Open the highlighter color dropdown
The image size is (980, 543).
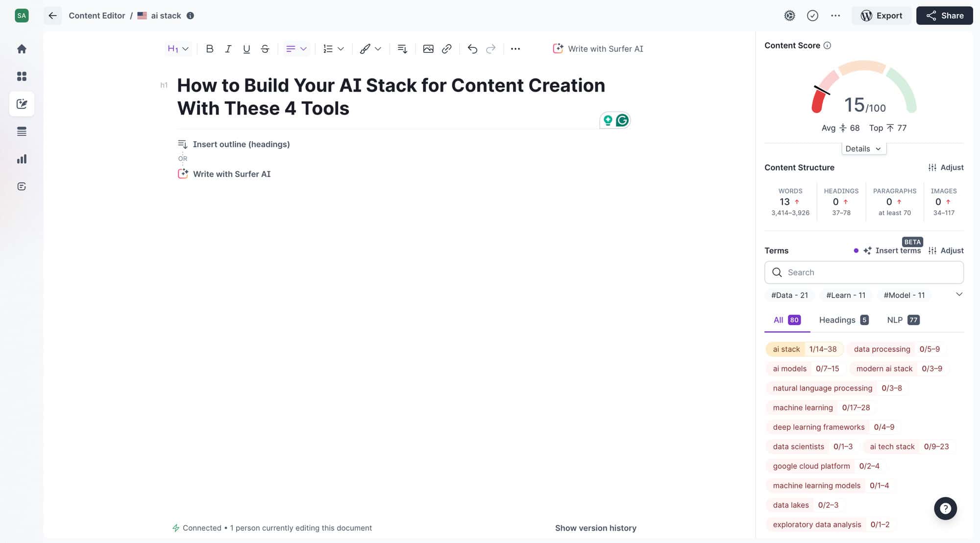[x=370, y=49]
